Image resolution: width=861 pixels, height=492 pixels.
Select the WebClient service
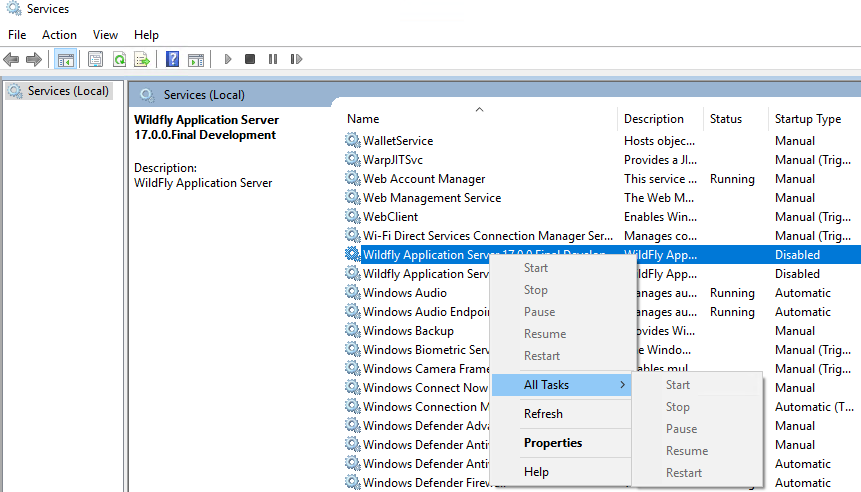[602, 217]
